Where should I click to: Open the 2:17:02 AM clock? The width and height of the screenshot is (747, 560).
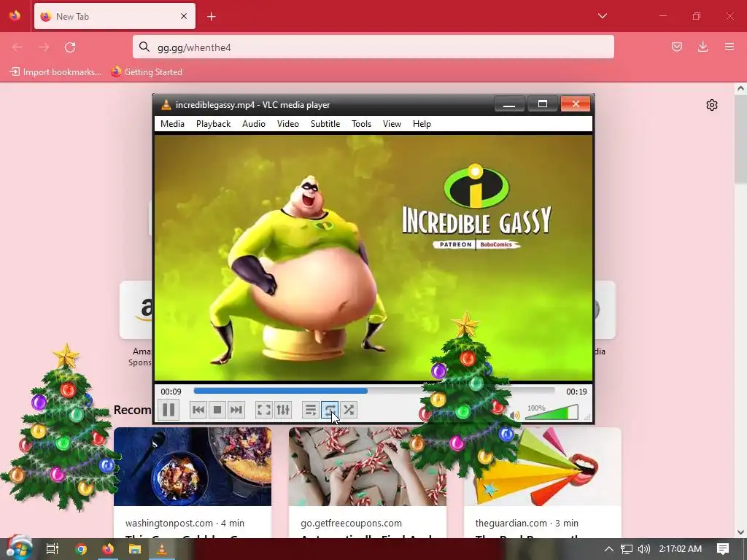(x=681, y=549)
